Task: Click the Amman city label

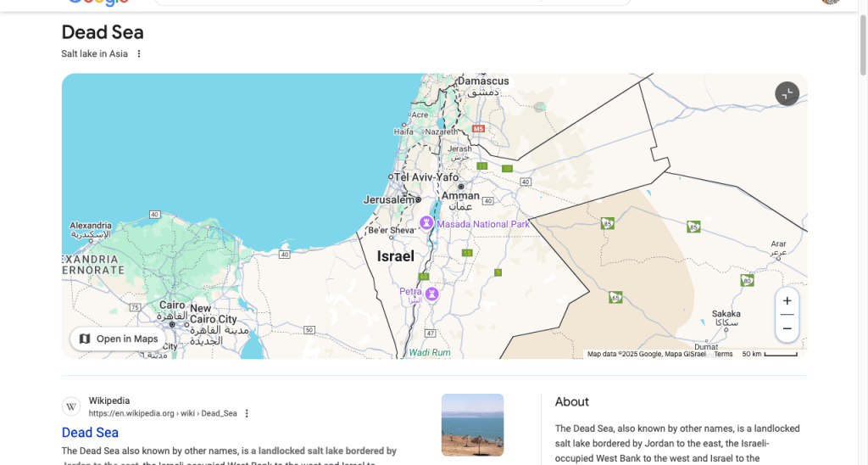Action: click(461, 196)
